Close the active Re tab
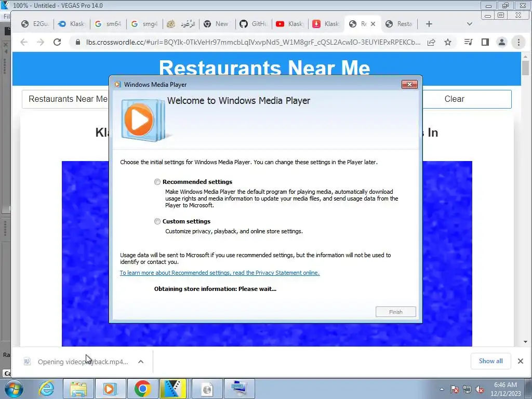This screenshot has width=532, height=399. click(x=373, y=24)
